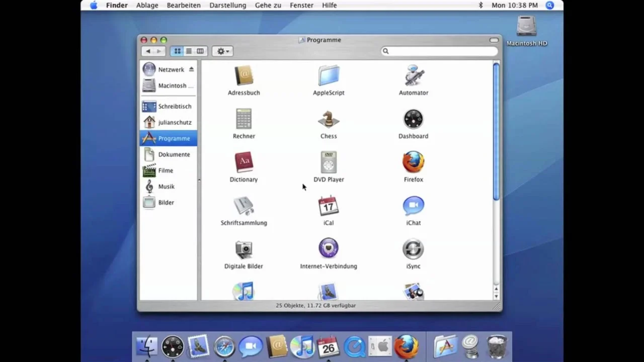This screenshot has height=362, width=644.
Task: Open the Gehe zu menu
Action: (x=268, y=5)
